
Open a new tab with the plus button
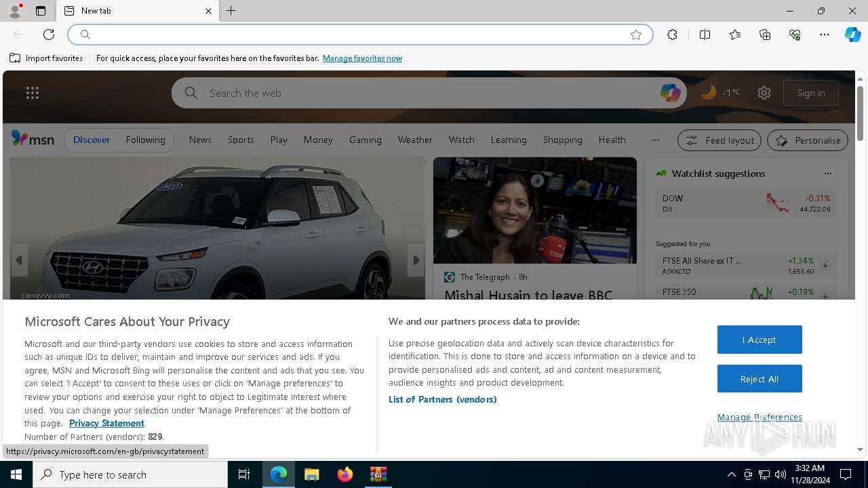[x=231, y=11]
